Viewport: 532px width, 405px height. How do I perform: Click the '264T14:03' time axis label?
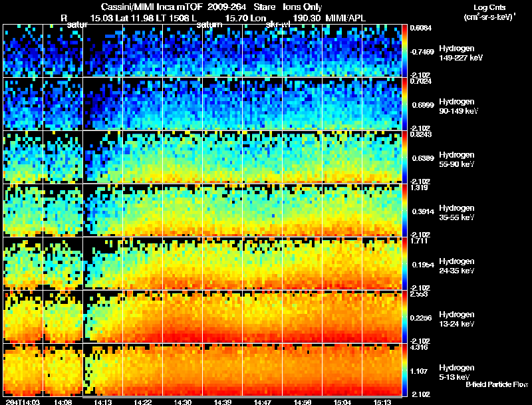(x=23, y=402)
